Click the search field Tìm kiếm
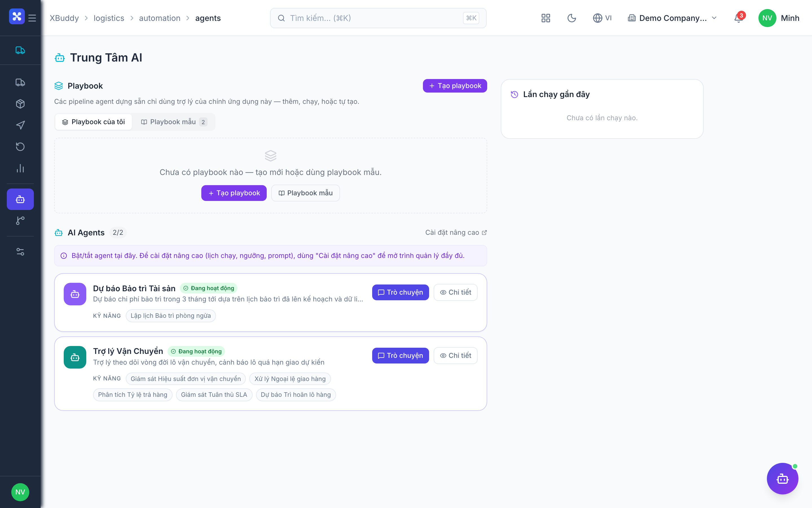Screen dimensions: 812x508 coord(378,18)
